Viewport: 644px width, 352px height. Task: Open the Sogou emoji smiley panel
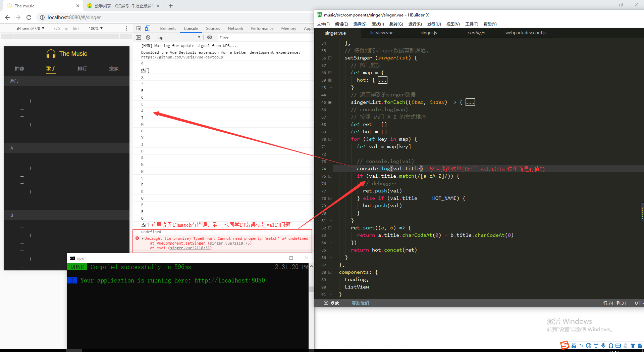589,346
